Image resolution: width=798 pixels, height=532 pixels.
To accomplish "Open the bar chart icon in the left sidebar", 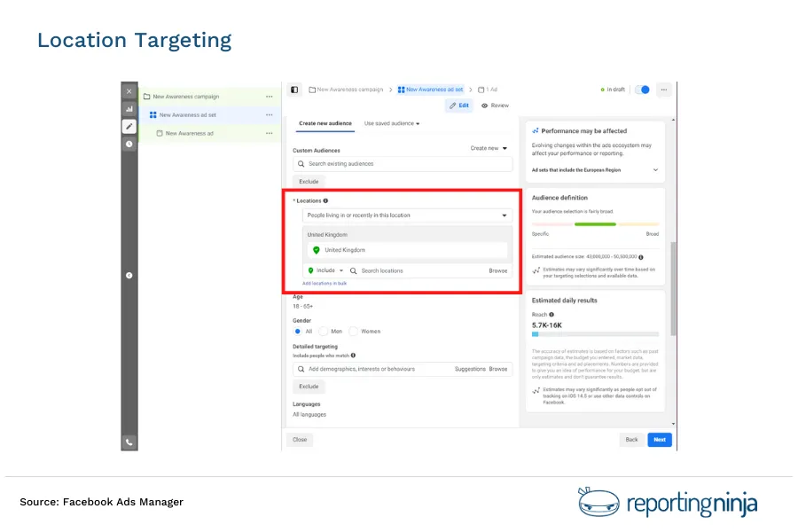I will click(x=129, y=108).
